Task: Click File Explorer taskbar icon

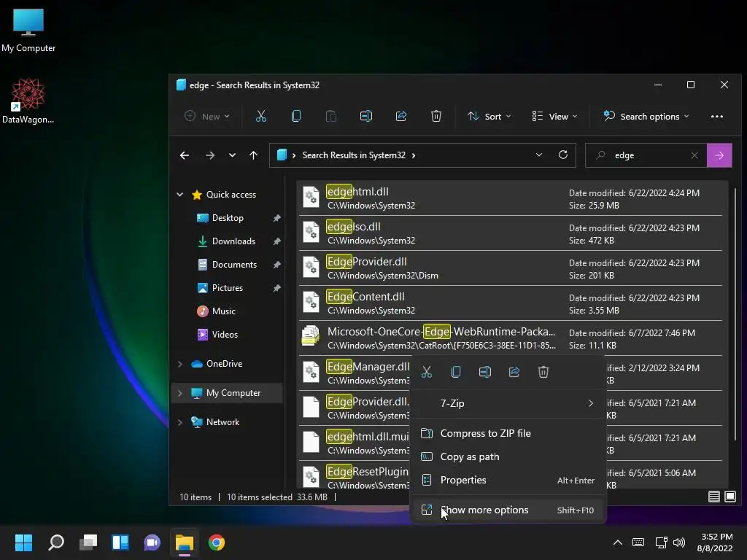Action: pos(185,542)
